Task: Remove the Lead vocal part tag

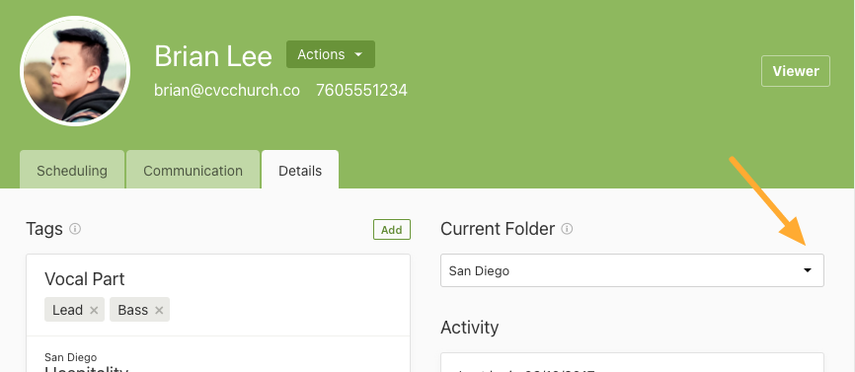Action: [94, 310]
